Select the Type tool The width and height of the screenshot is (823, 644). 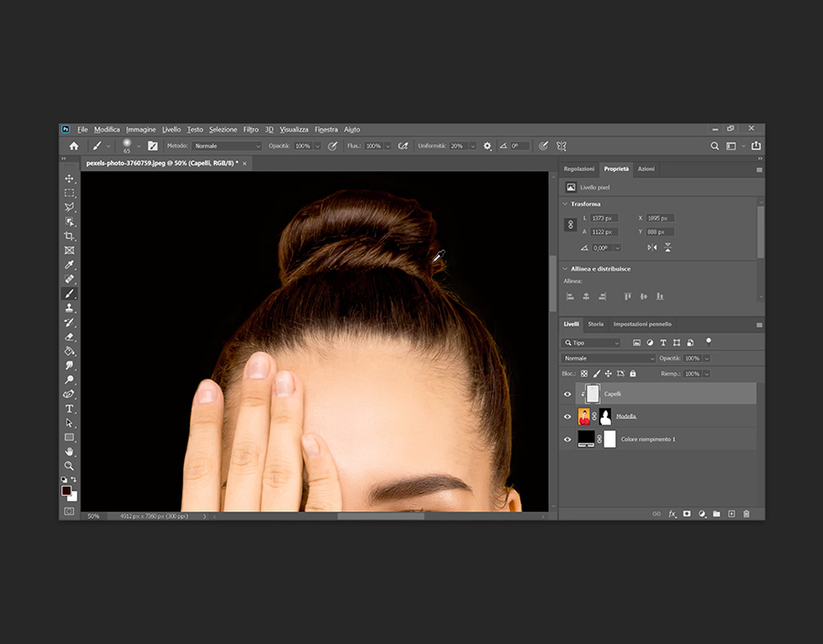pyautogui.click(x=69, y=408)
